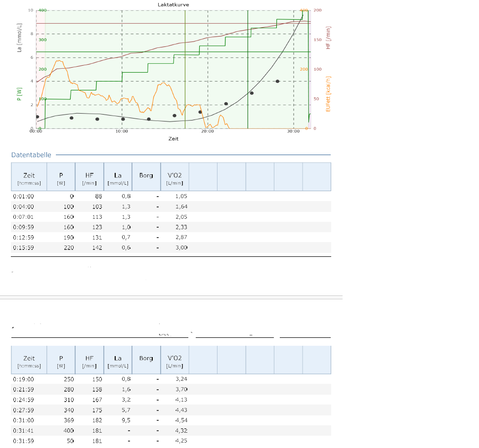Click the green P [W] axis label
This screenshot has height=448, width=479.
19,94
